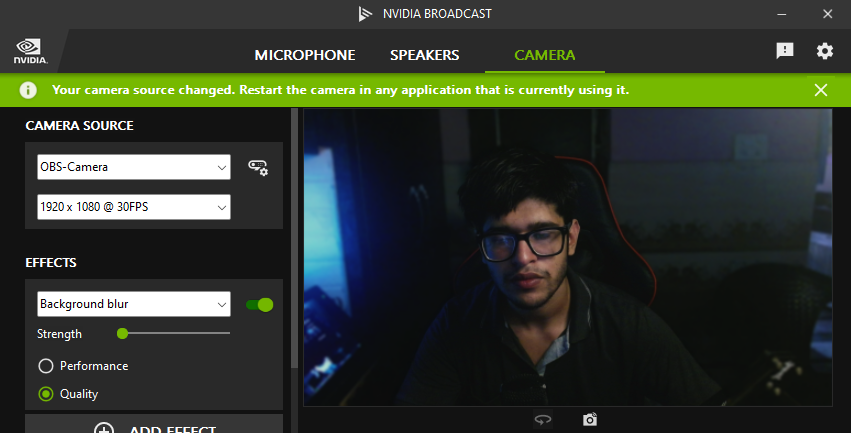
Task: Click the info icon in notification banner
Action: pyautogui.click(x=28, y=90)
